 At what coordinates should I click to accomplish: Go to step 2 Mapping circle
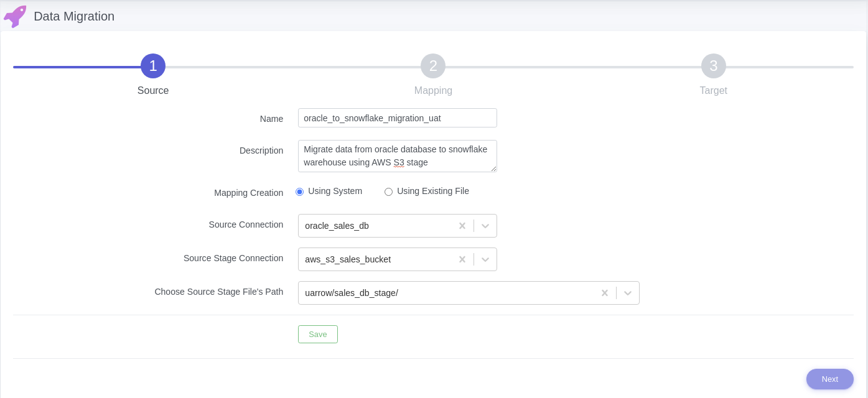(x=433, y=66)
